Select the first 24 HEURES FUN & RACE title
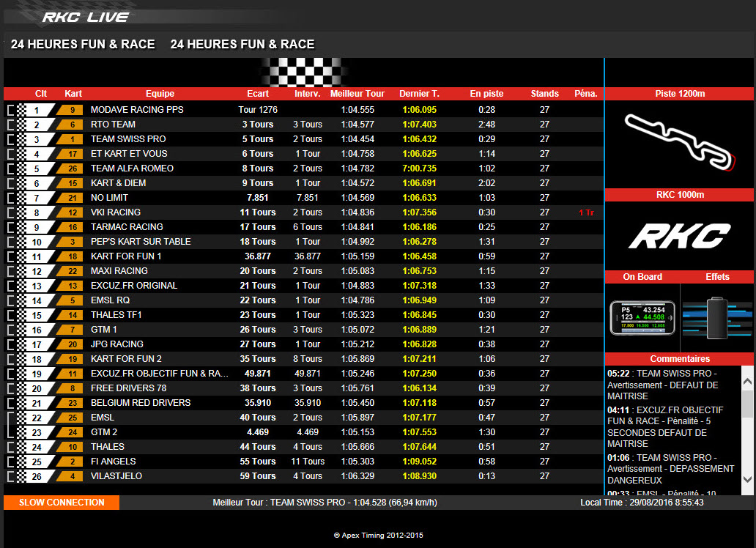Screen dimensions: 756x548 coord(83,45)
